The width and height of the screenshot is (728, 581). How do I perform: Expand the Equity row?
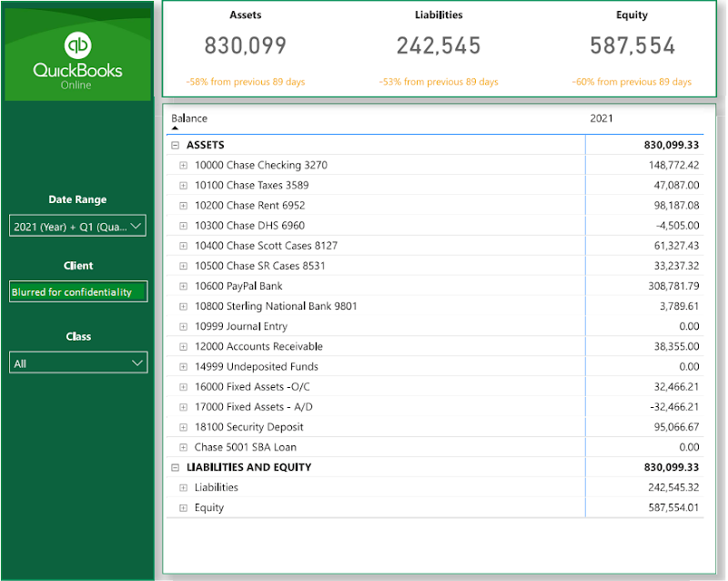184,508
